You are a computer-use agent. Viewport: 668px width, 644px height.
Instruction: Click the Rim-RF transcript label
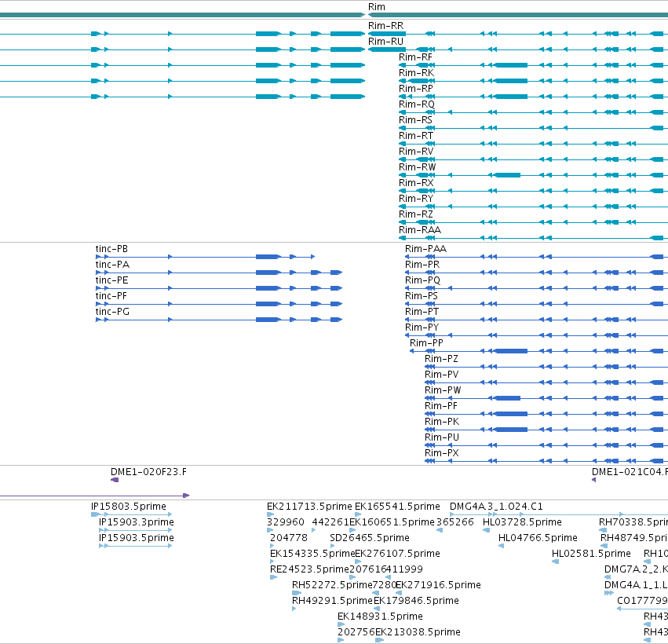point(415,57)
